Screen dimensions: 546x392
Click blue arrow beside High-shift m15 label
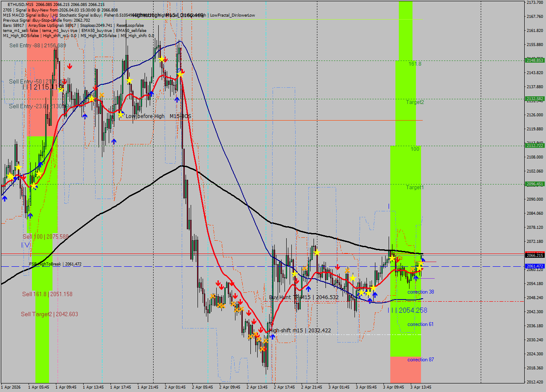273,336
